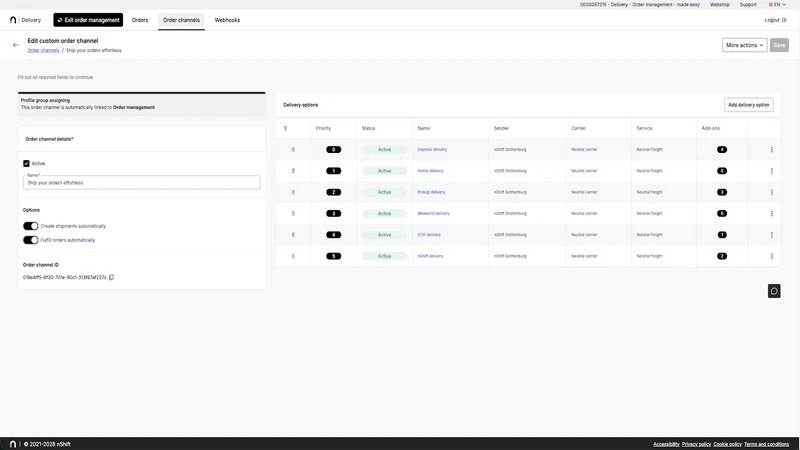Click the Save button
The image size is (800, 450).
pyautogui.click(x=779, y=45)
